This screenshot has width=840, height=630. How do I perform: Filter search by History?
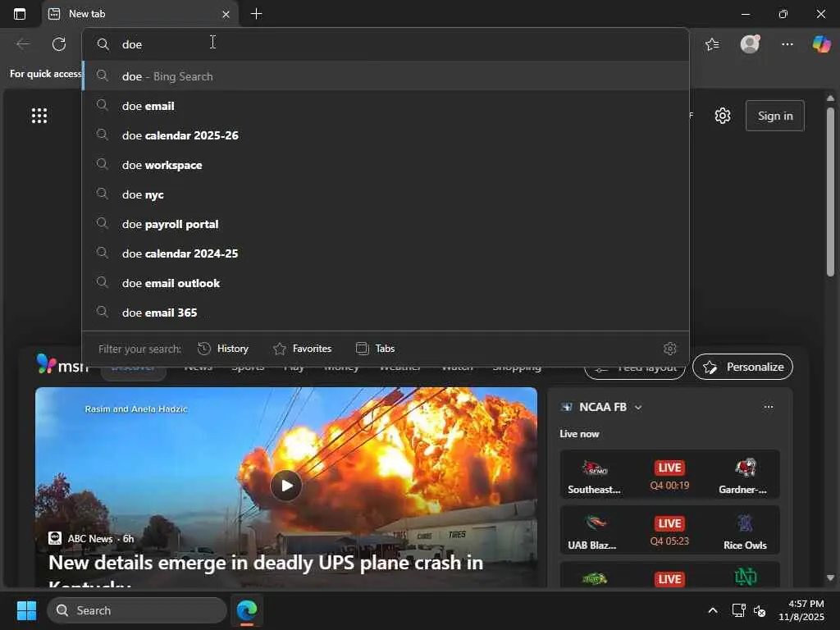pyautogui.click(x=223, y=349)
